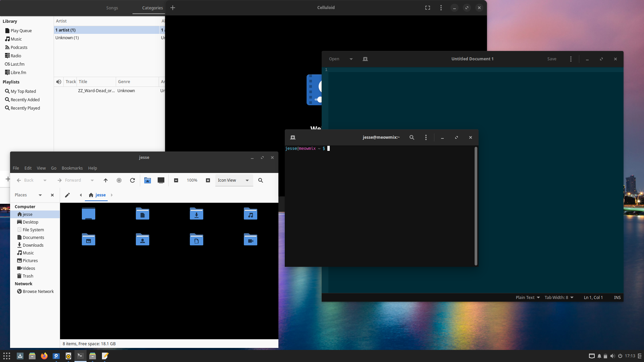The width and height of the screenshot is (644, 362).
Task: Go up to parent folder in file manager
Action: tap(106, 180)
